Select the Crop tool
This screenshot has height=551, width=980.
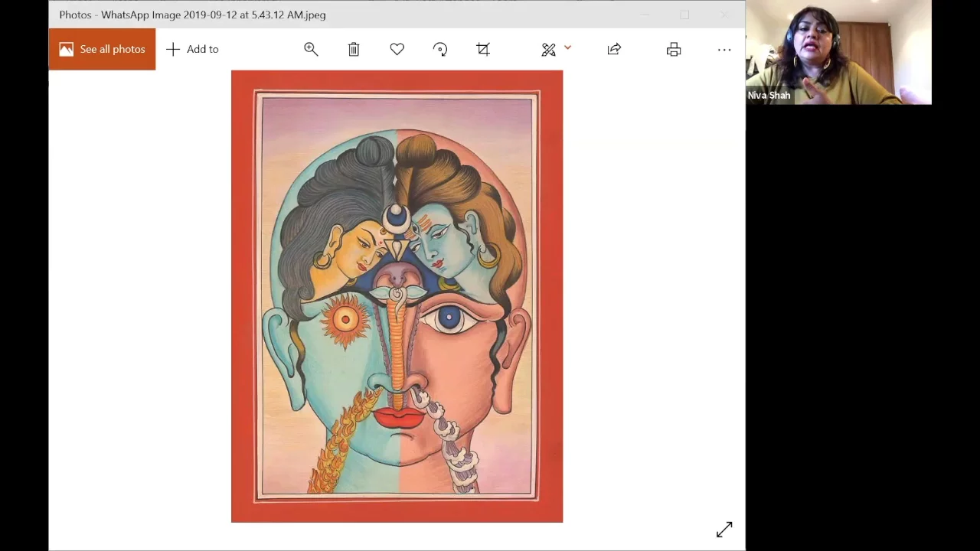pyautogui.click(x=483, y=49)
